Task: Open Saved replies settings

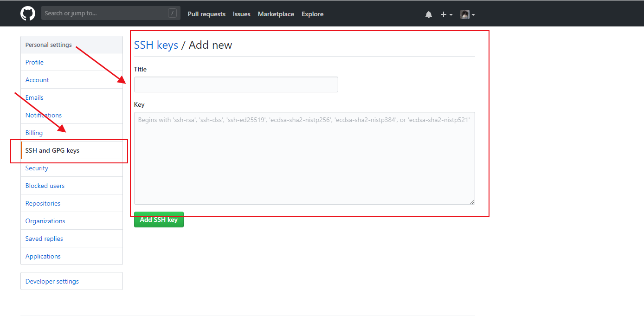Action: [71, 239]
